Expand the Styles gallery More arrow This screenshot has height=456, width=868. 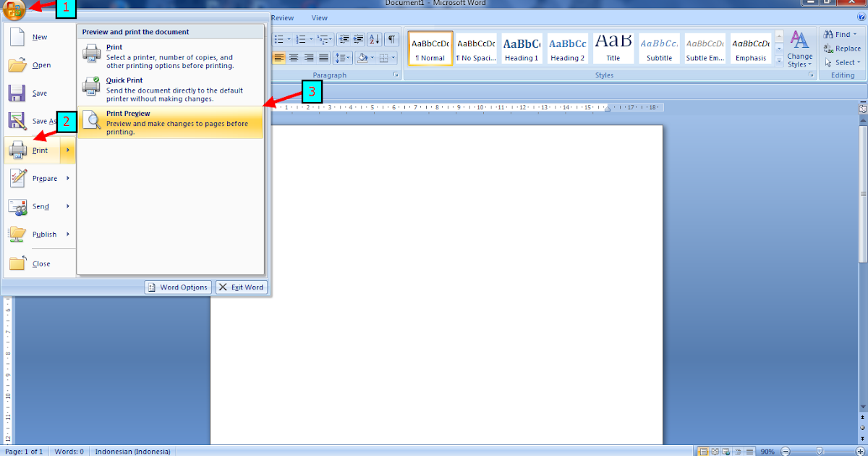click(779, 60)
